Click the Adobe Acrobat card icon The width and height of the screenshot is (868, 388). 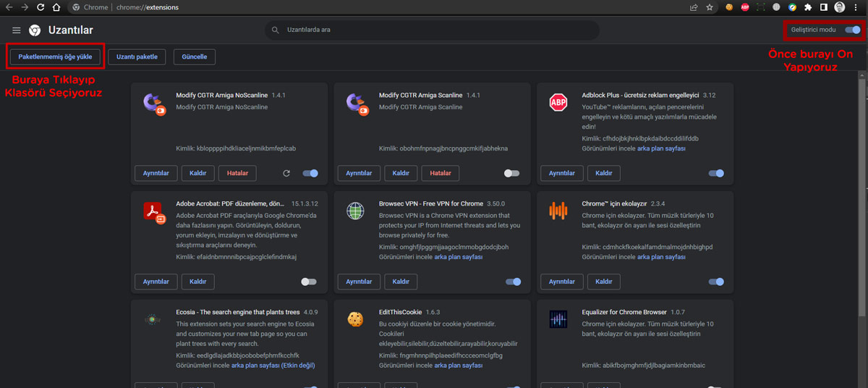pyautogui.click(x=154, y=211)
